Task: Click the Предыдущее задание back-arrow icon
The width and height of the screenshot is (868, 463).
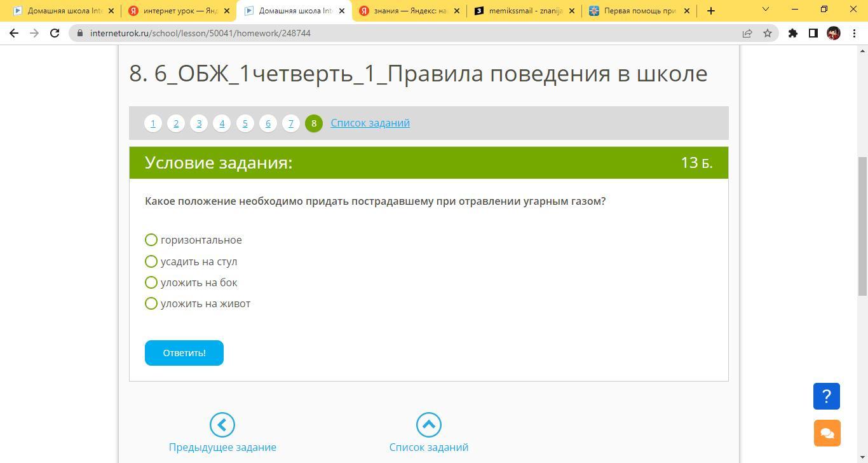Action: (222, 425)
